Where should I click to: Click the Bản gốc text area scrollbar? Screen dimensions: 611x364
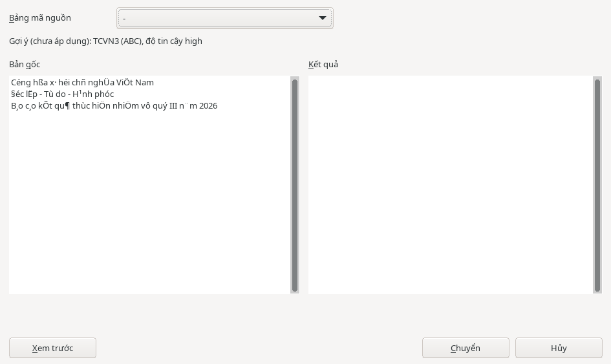click(x=295, y=185)
